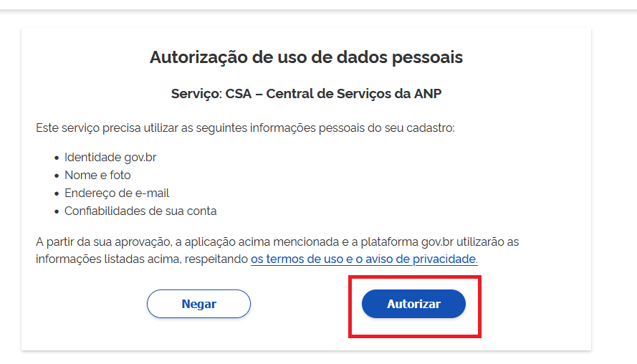Click the Endereço de e-mail list item

click(117, 193)
